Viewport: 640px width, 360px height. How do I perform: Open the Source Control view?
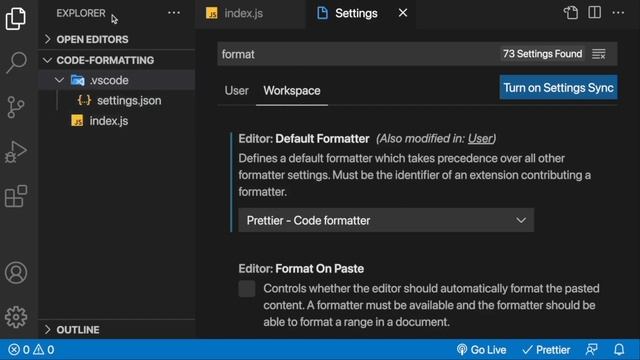16,107
